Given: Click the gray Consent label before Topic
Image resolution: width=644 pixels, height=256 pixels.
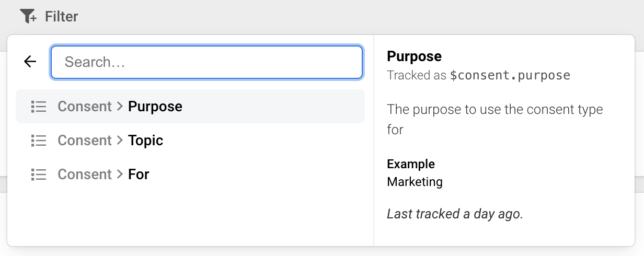Looking at the screenshot, I should pos(85,141).
